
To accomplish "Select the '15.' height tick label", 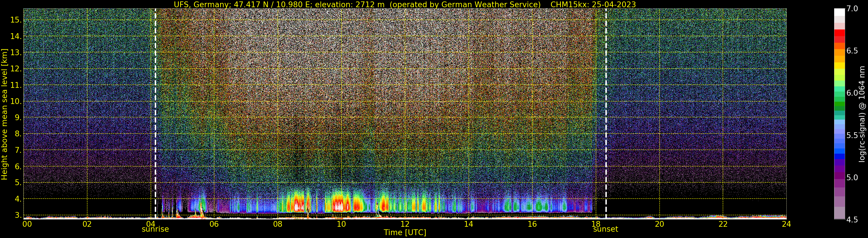I will tap(16, 20).
